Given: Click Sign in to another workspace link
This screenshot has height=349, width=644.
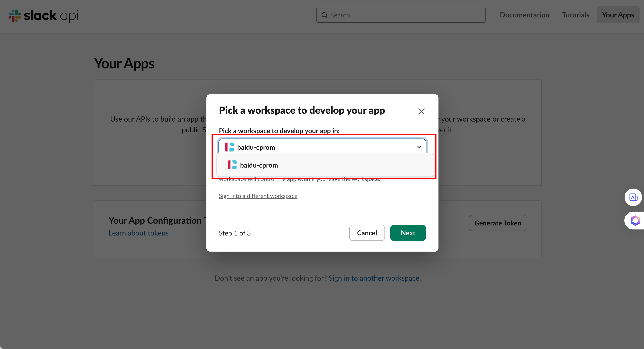Looking at the screenshot, I should pyautogui.click(x=374, y=278).
